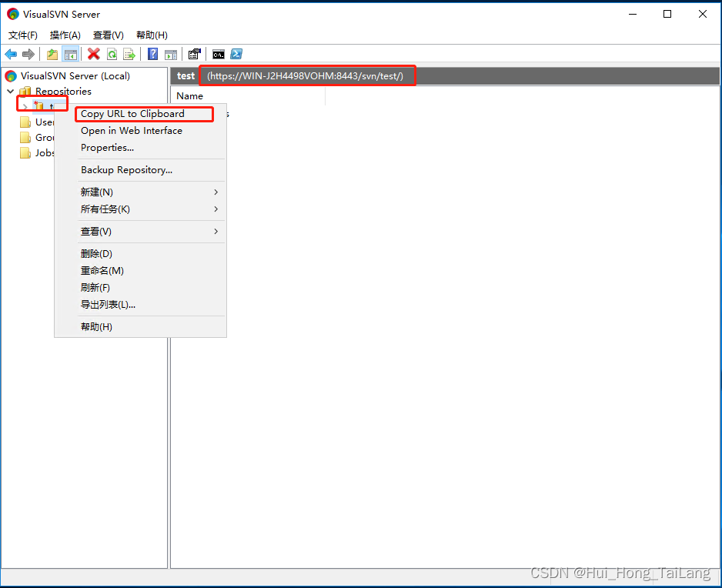The width and height of the screenshot is (722, 588).
Task: Minimize the VisualSVN Server window
Action: coord(633,15)
